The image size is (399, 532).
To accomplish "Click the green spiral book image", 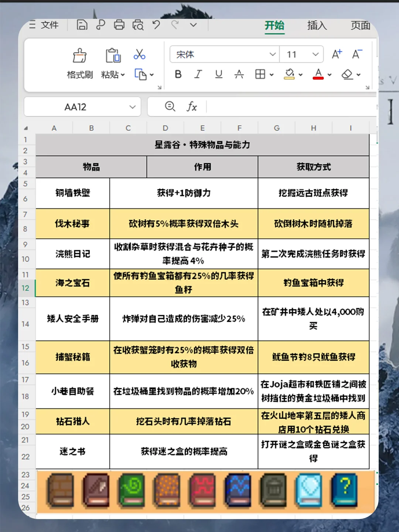I will click(132, 490).
